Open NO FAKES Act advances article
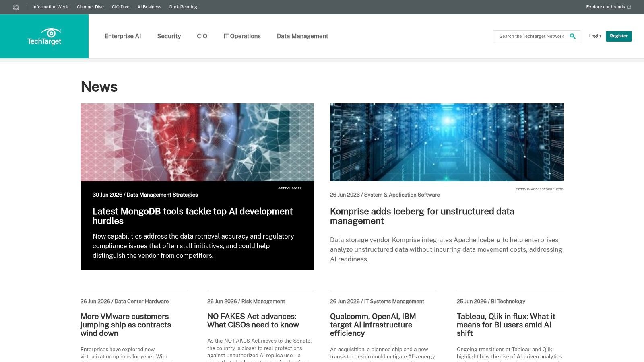Viewport: 644px width, 362px height. (x=253, y=321)
